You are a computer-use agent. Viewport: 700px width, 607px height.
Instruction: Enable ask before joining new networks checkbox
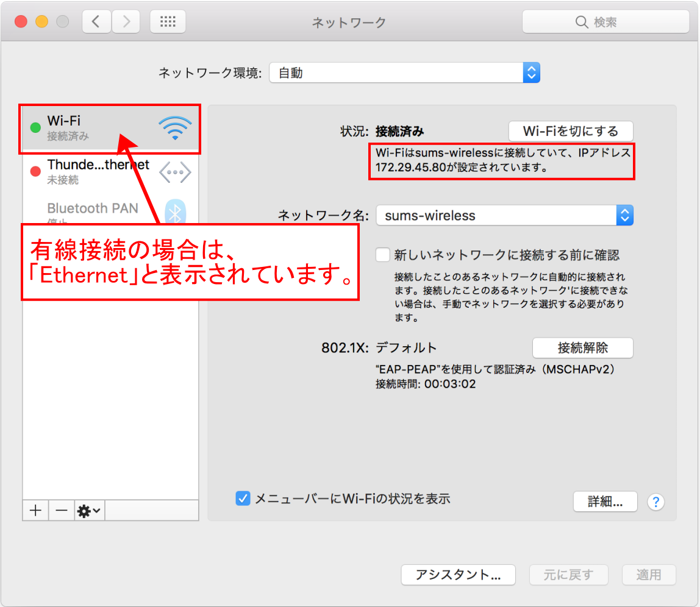pyautogui.click(x=383, y=255)
